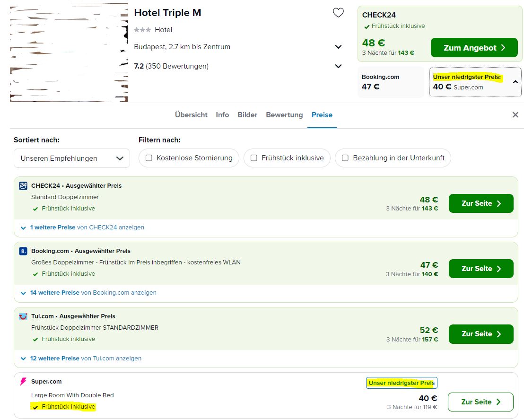This screenshot has width=524, height=420.
Task: Click the Tui.com smile logo icon
Action: pyautogui.click(x=23, y=316)
